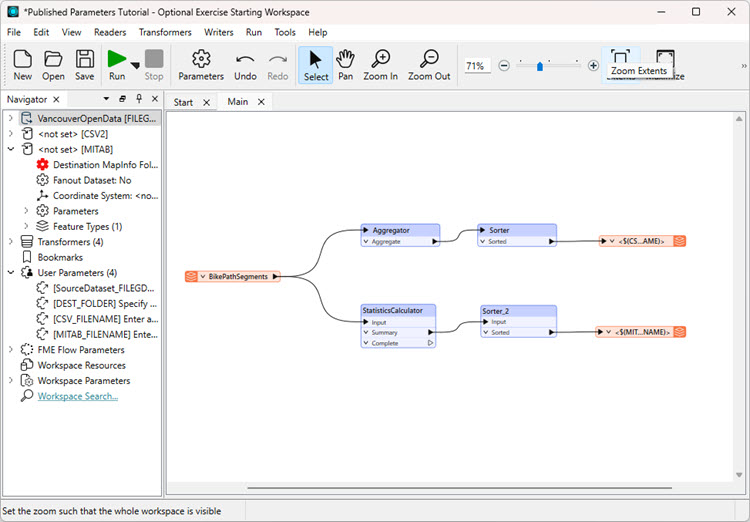Show more toolbar items with overflow chevron
Image resolution: width=750 pixels, height=522 pixels.
[x=744, y=66]
